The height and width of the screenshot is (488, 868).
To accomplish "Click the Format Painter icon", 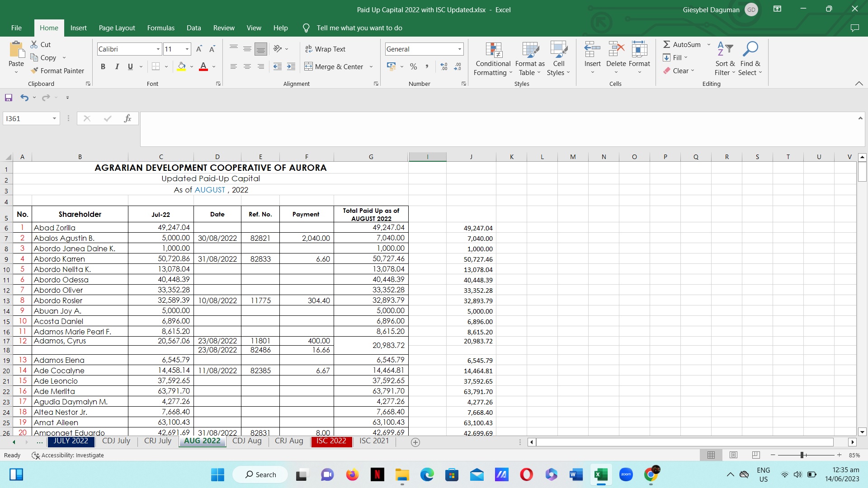I will (x=35, y=71).
